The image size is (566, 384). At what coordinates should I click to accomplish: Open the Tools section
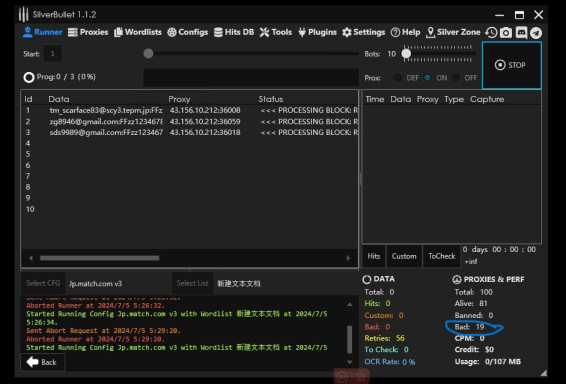[275, 32]
